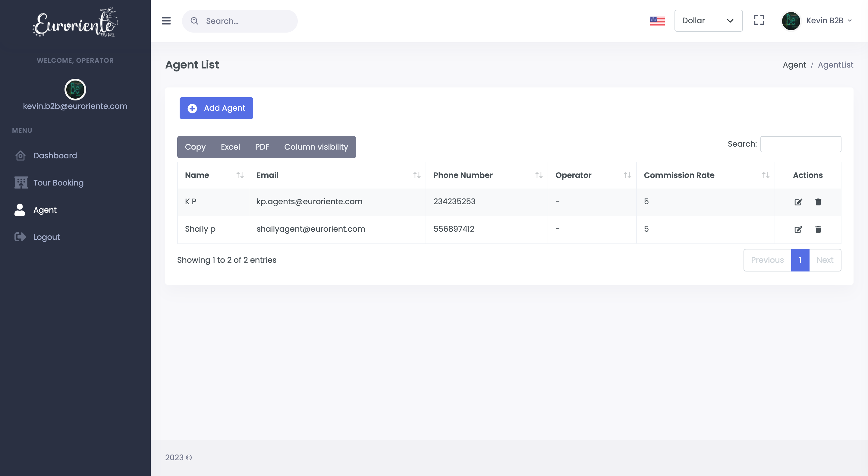This screenshot has width=868, height=476.
Task: Delete the Shaily p agent row
Action: (818, 229)
